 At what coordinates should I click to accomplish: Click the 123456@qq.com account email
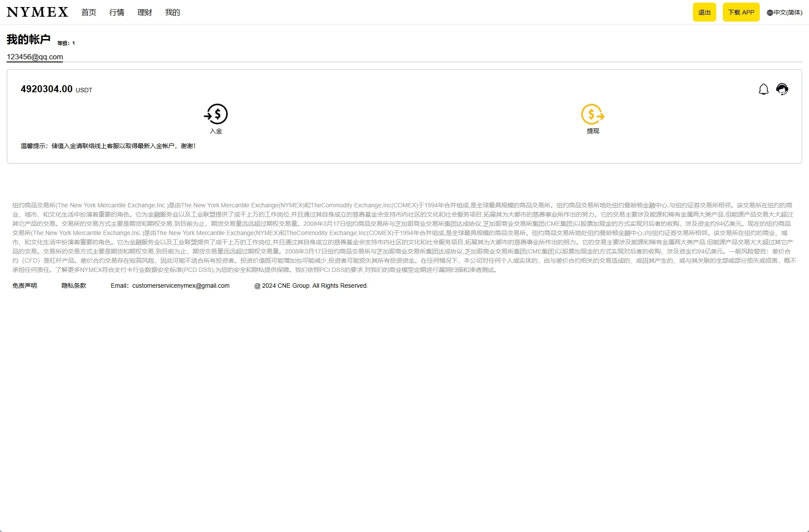(34, 57)
